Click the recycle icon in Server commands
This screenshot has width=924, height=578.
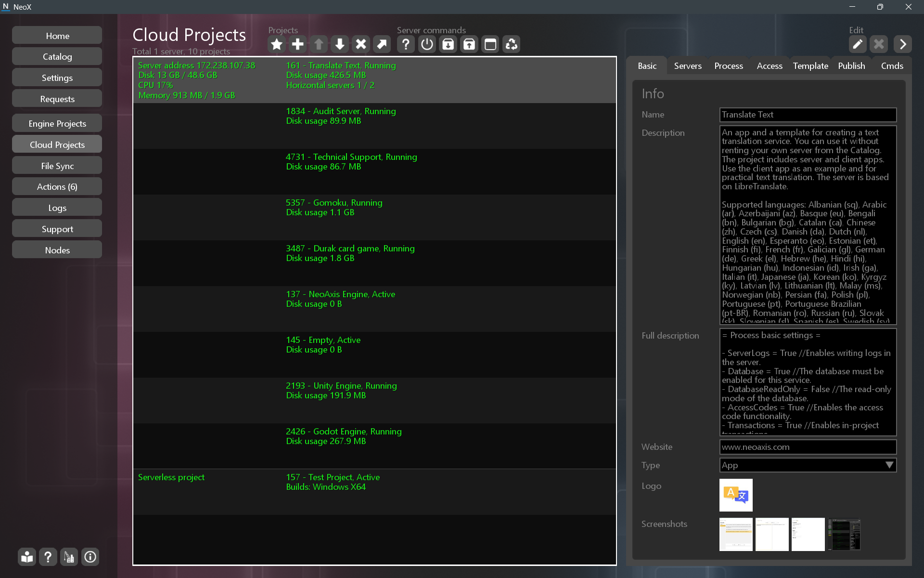[511, 44]
